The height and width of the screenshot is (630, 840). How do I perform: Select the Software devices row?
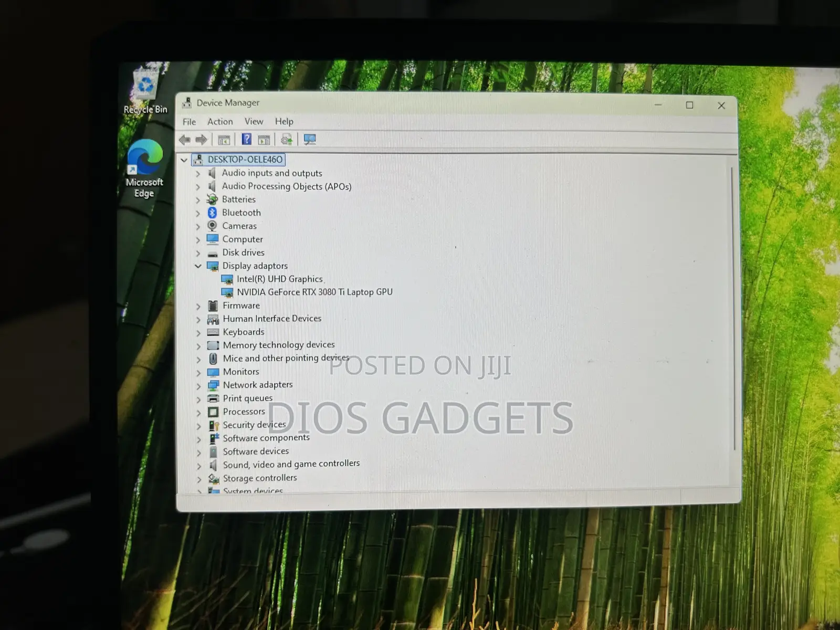click(x=256, y=451)
